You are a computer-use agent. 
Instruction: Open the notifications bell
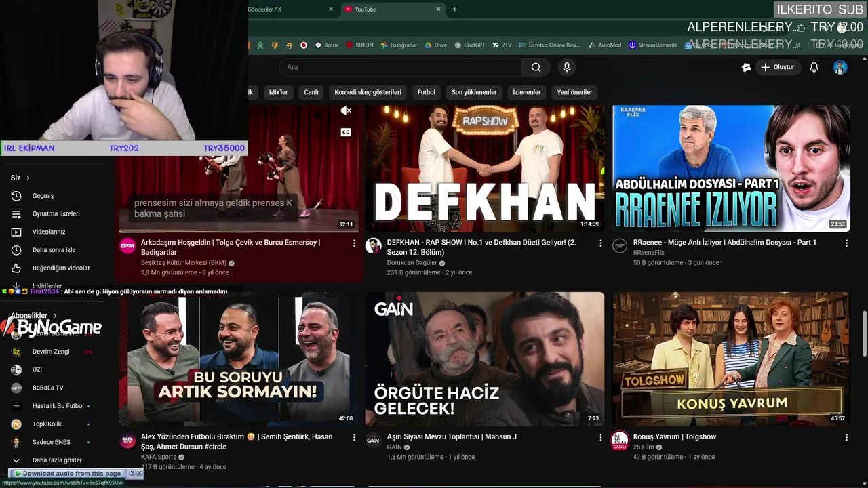click(814, 67)
